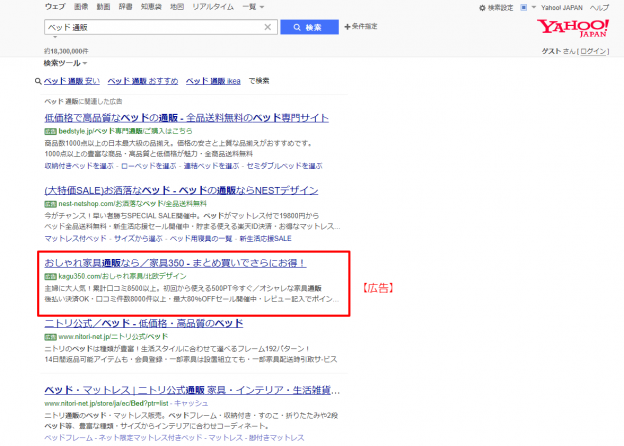The image size is (624, 446).
Task: Open the Yahoo! JAPAN top link
Action: [562, 8]
